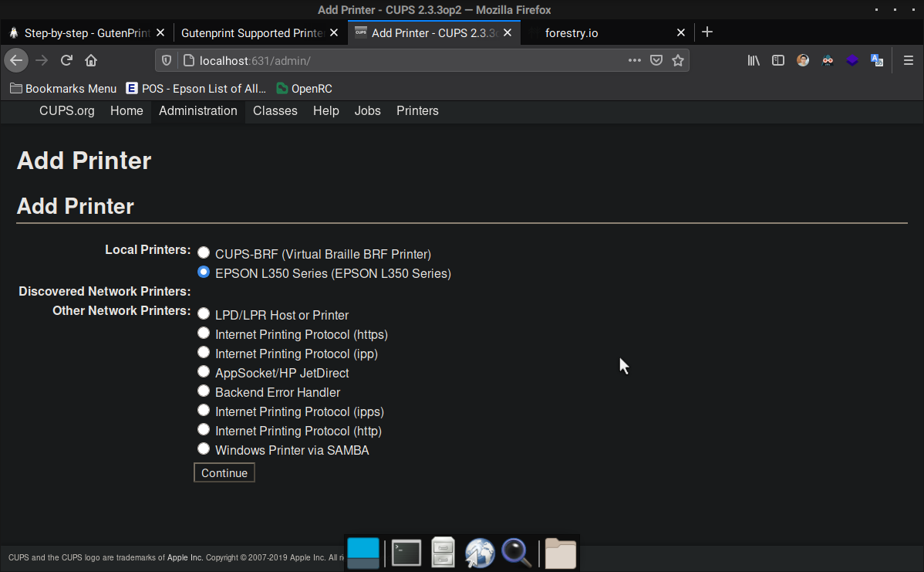Open the OpenRC bookmark
Image resolution: width=924 pixels, height=572 pixels.
(x=304, y=89)
